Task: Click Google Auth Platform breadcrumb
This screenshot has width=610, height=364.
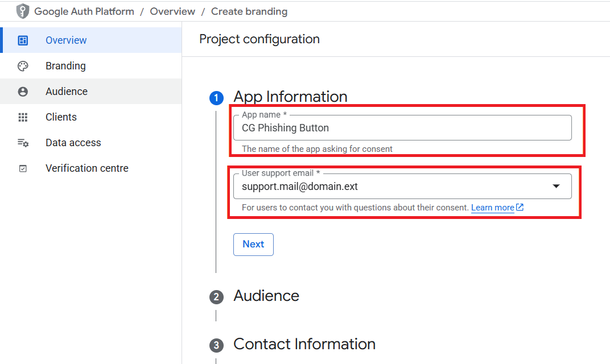Action: tap(84, 12)
